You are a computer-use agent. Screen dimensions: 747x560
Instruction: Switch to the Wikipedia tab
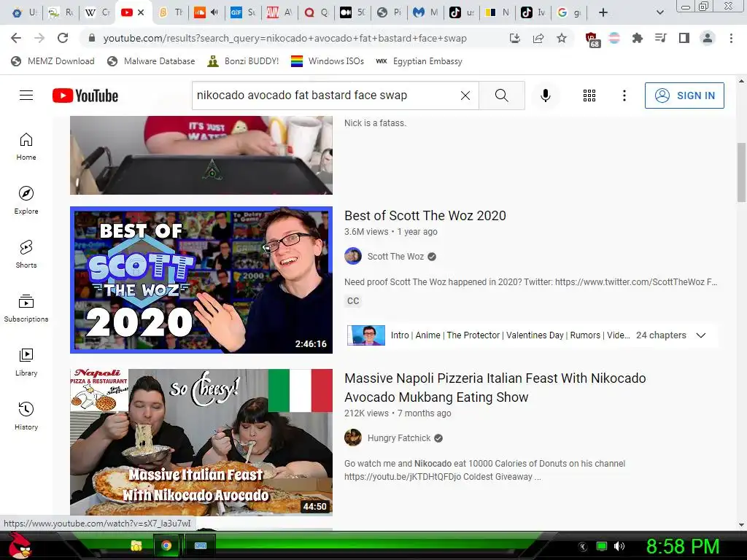click(97, 13)
